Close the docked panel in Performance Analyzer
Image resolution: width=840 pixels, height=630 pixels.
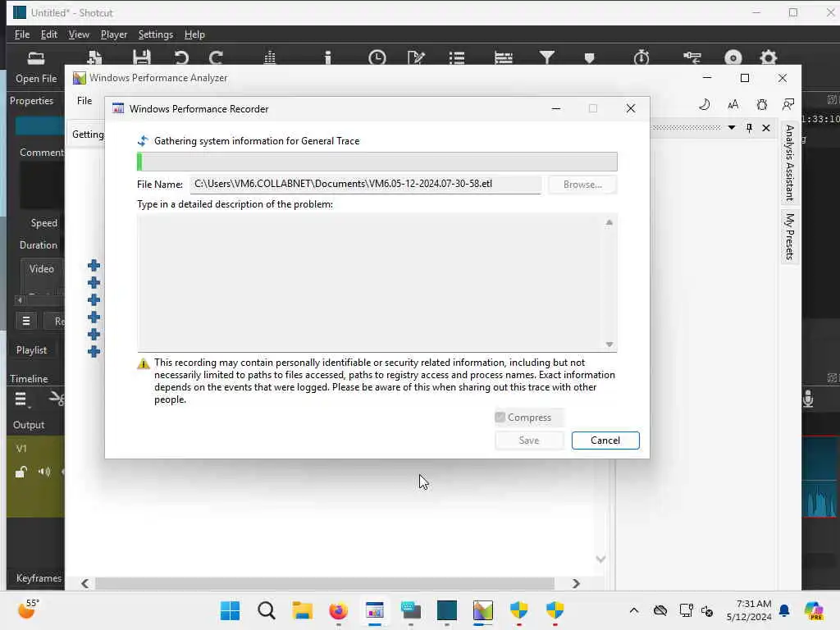(766, 127)
